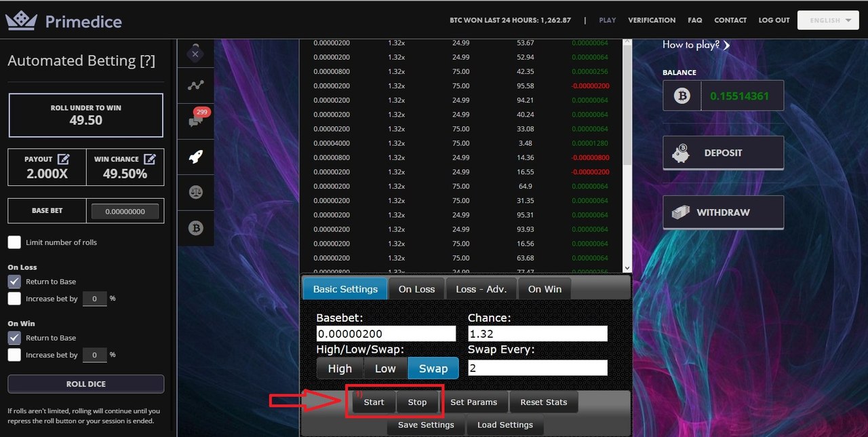Select the Low bet option

pyautogui.click(x=385, y=368)
